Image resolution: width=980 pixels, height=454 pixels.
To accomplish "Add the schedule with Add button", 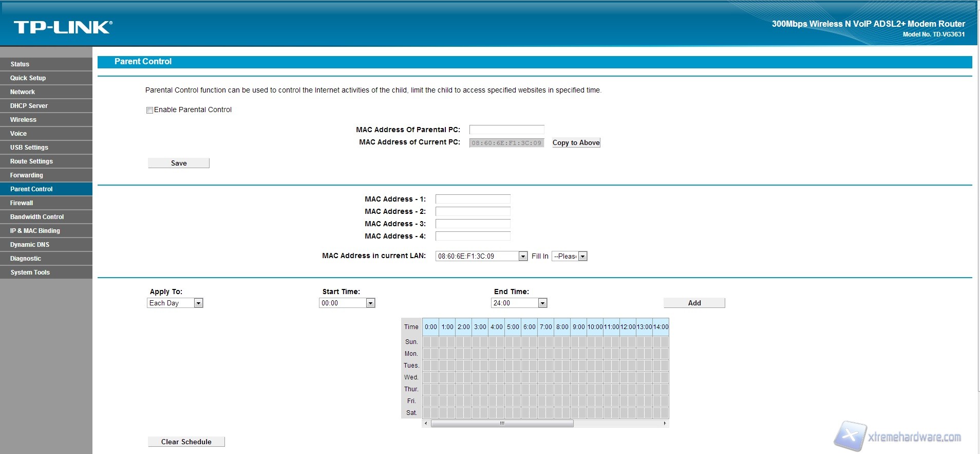I will (694, 303).
